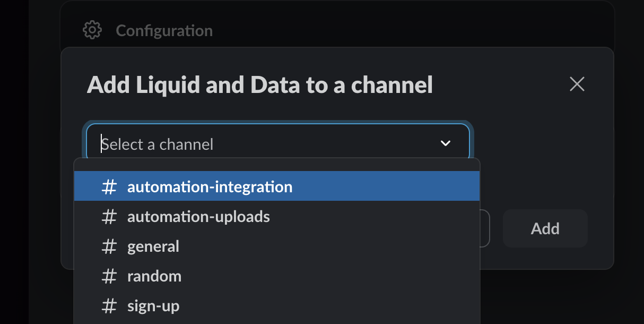The height and width of the screenshot is (324, 644).
Task: Choose sign-up from the dropdown
Action: coord(277,305)
